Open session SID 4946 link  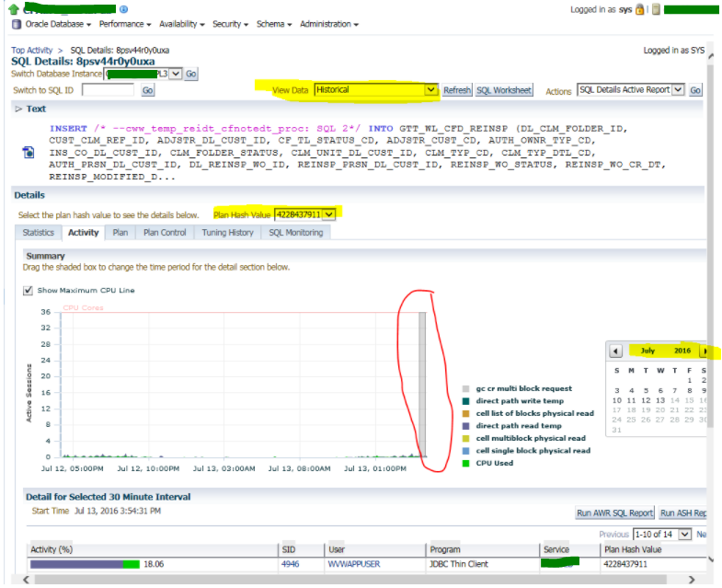coord(290,564)
